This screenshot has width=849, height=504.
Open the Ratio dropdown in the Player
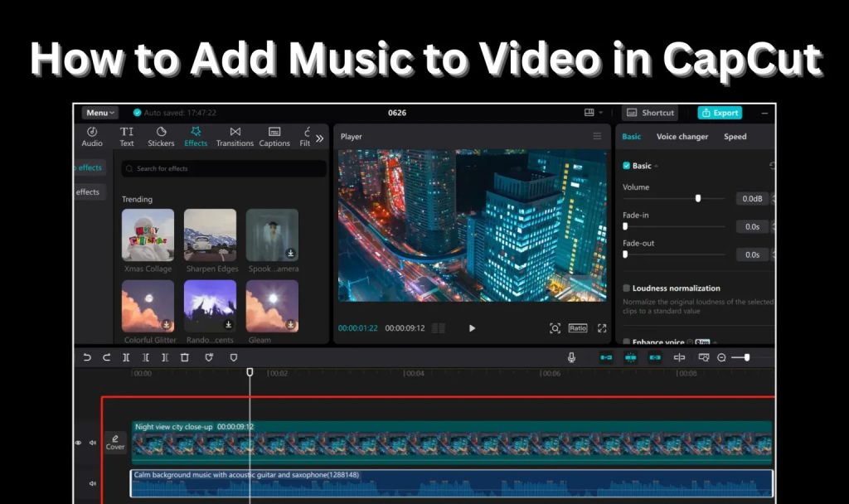coord(578,328)
